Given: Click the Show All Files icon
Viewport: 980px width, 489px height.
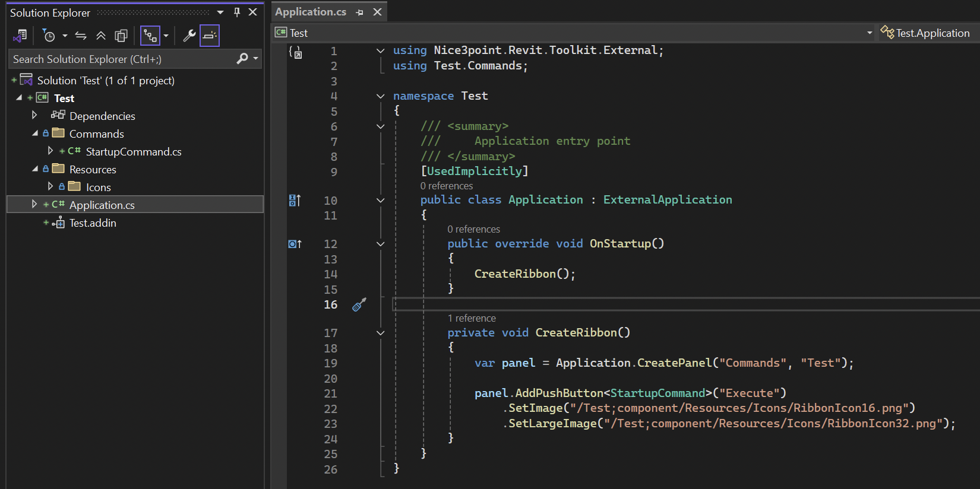Looking at the screenshot, I should pos(121,36).
